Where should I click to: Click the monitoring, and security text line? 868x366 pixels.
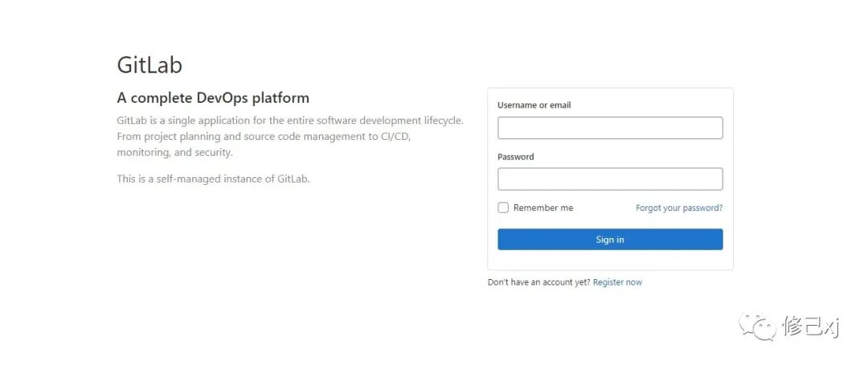[x=175, y=152]
